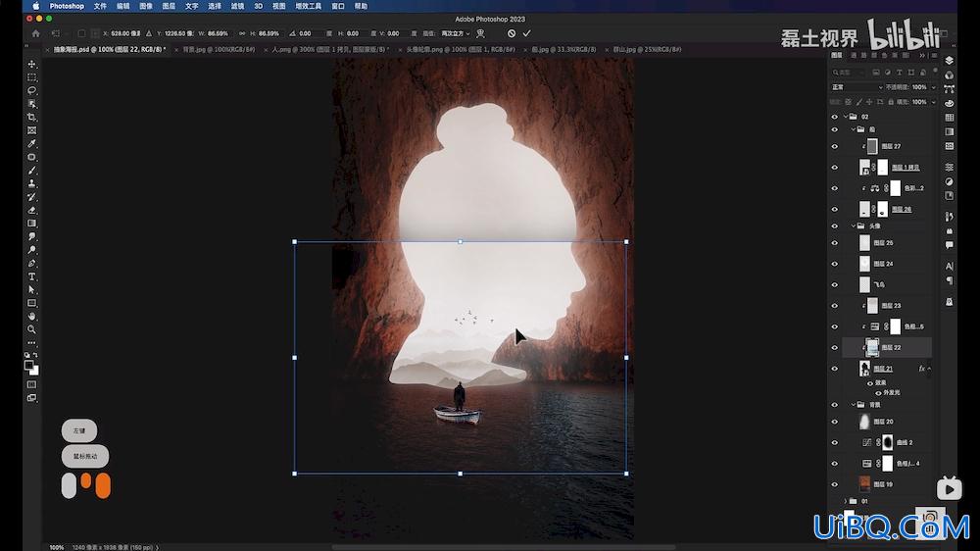The width and height of the screenshot is (980, 551).
Task: Open the interpolation dropdown 两次立方
Action: tap(455, 33)
